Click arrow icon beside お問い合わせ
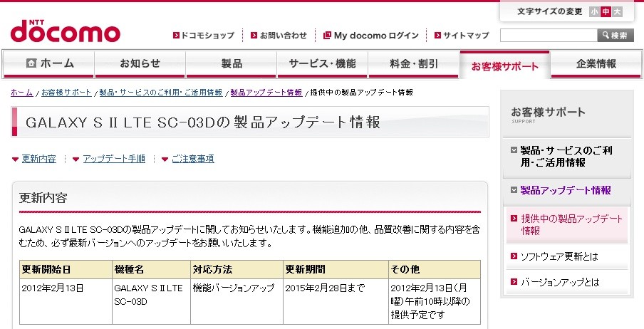644x329 pixels. [x=254, y=36]
